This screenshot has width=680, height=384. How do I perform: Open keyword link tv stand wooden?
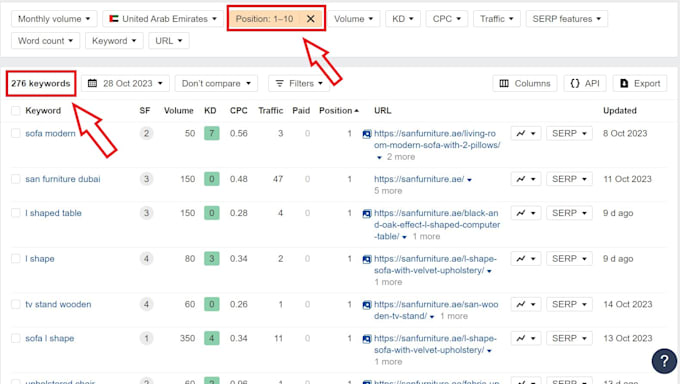coord(58,304)
